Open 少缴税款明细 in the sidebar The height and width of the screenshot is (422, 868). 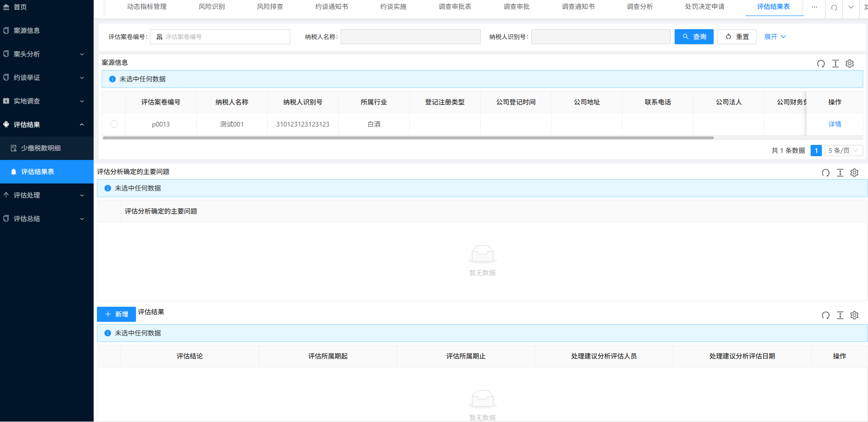41,148
